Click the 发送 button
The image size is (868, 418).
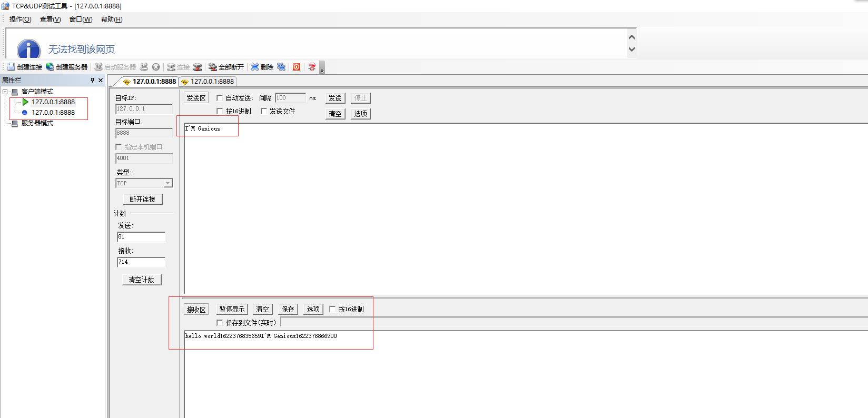coord(335,98)
